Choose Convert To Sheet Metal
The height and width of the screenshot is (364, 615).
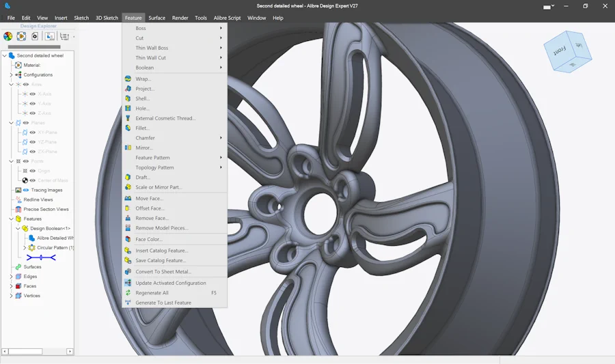(x=174, y=272)
